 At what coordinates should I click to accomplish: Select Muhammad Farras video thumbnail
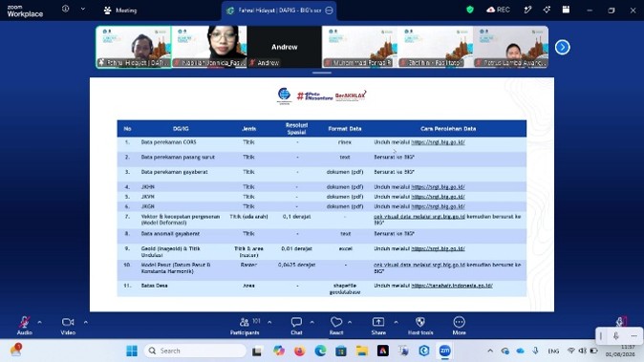pyautogui.click(x=359, y=47)
